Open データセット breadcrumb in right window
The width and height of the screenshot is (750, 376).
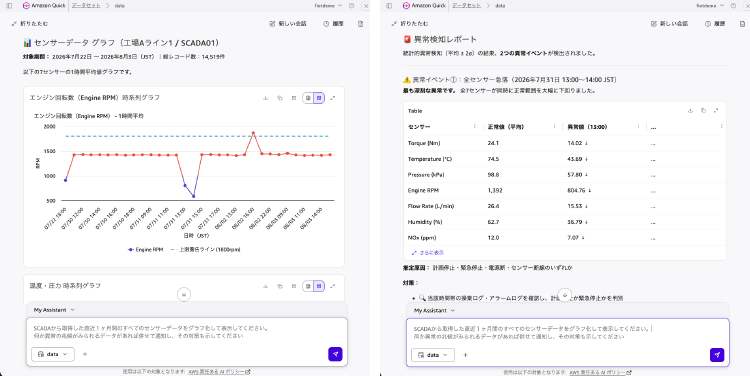(466, 6)
